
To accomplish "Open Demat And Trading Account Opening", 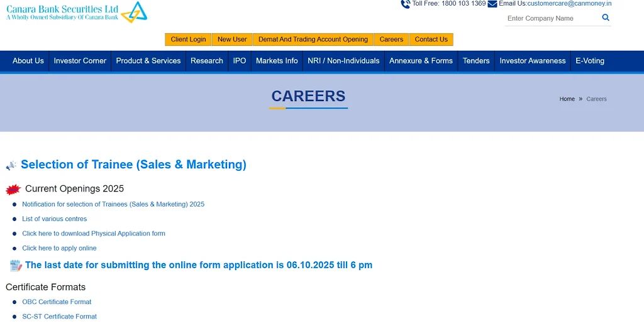I will coord(313,40).
